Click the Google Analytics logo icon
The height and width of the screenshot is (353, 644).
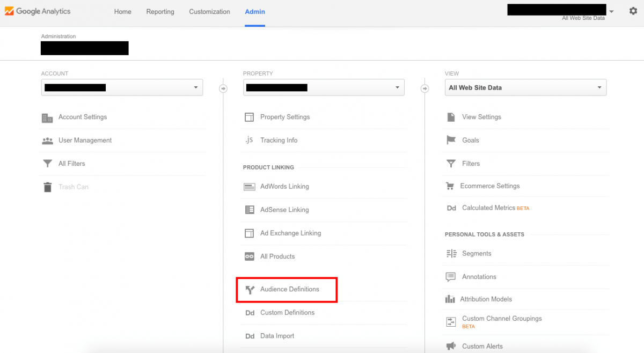click(x=9, y=11)
